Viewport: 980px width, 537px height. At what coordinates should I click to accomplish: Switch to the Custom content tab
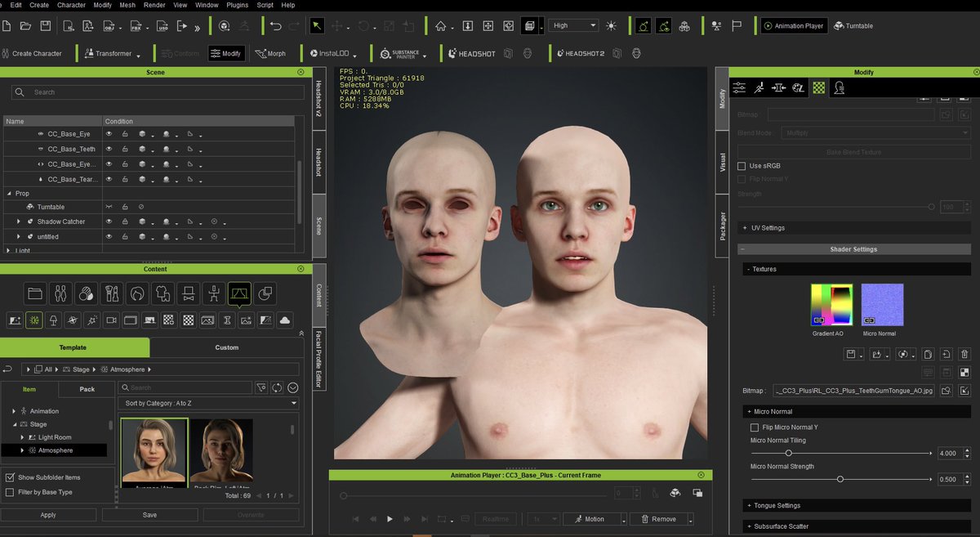[x=227, y=347]
